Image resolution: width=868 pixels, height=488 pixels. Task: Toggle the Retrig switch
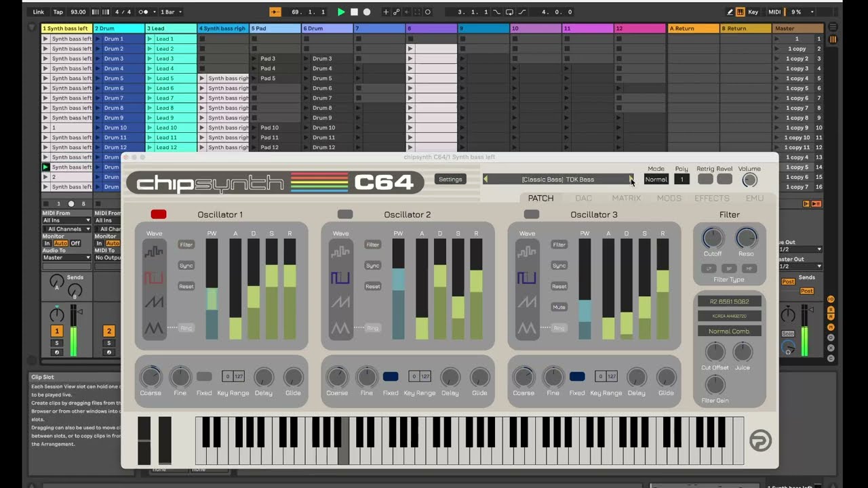point(705,180)
